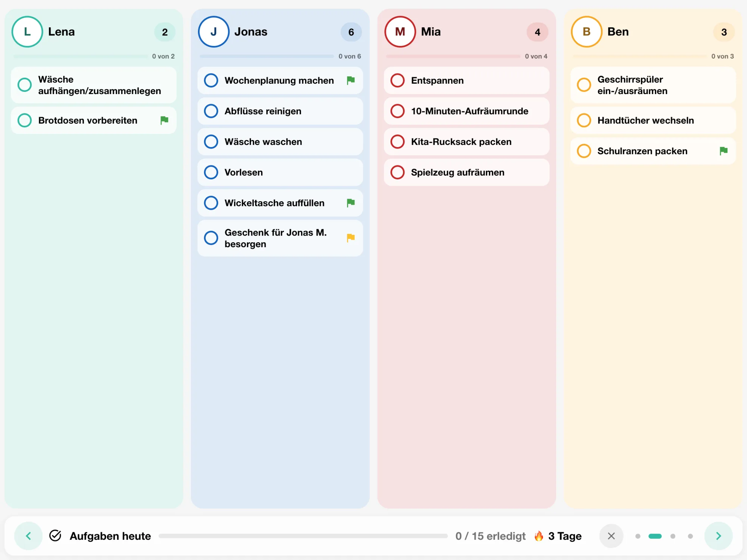Click the 10-Minuten-Aufräumrunde task text

(469, 111)
